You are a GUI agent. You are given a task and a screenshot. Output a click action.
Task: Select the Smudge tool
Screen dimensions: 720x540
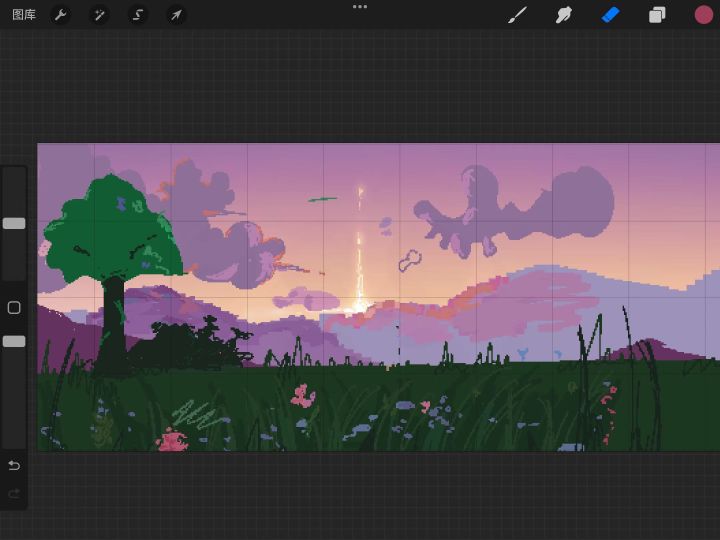tap(564, 15)
